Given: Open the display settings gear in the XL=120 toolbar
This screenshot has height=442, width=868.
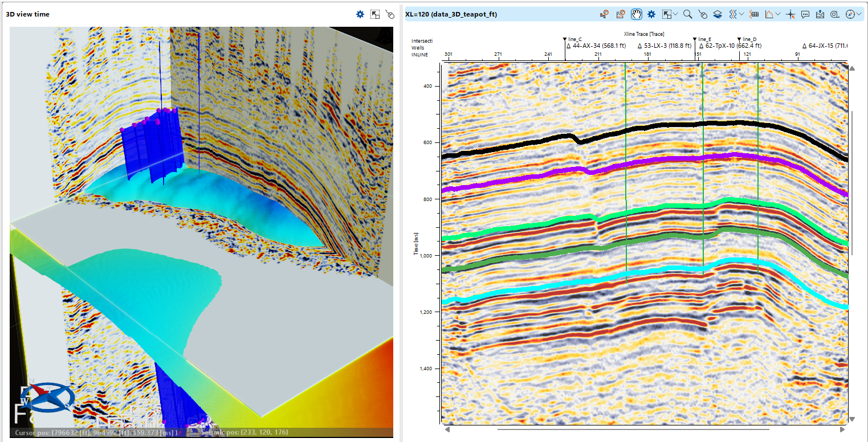Looking at the screenshot, I should [x=650, y=14].
